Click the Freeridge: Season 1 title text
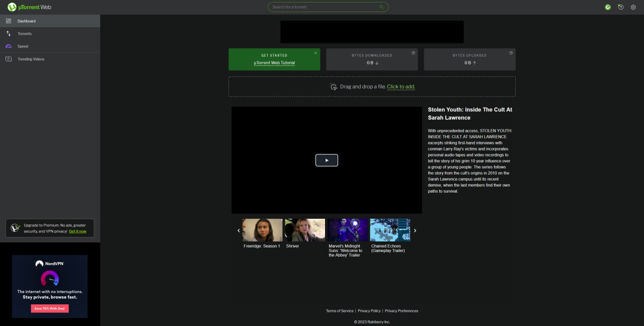Viewport: 644px width, 326px height. tap(262, 246)
